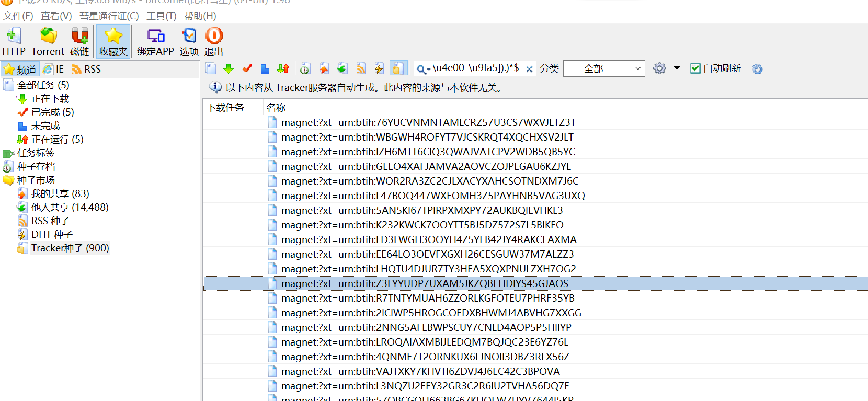Open list settings gear icon
Screen dimensions: 868x401
[x=659, y=68]
